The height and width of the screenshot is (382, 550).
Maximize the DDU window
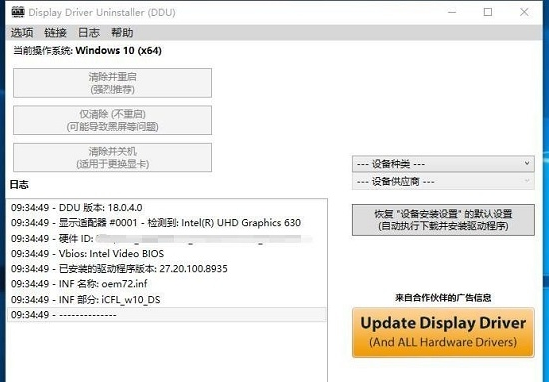click(488, 12)
